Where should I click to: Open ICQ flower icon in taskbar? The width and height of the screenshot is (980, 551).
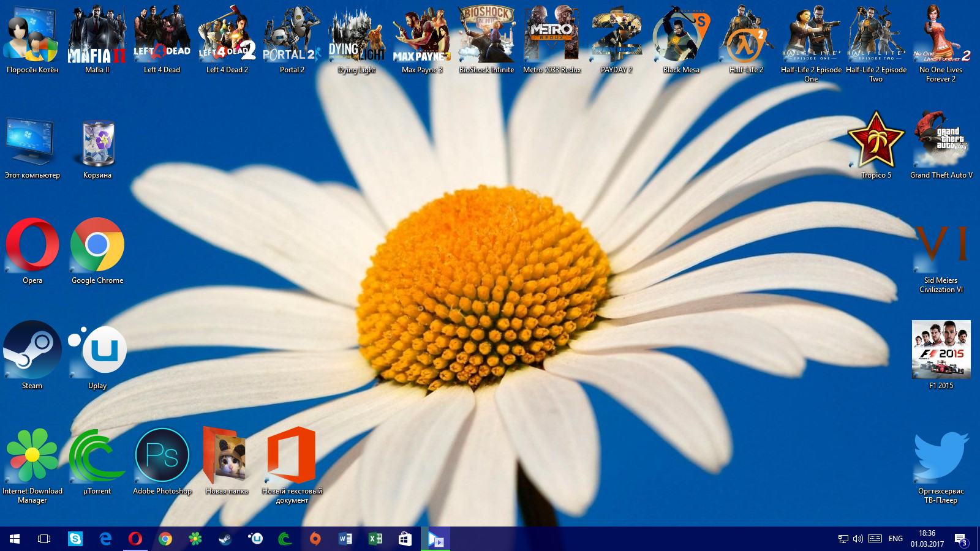click(x=195, y=539)
